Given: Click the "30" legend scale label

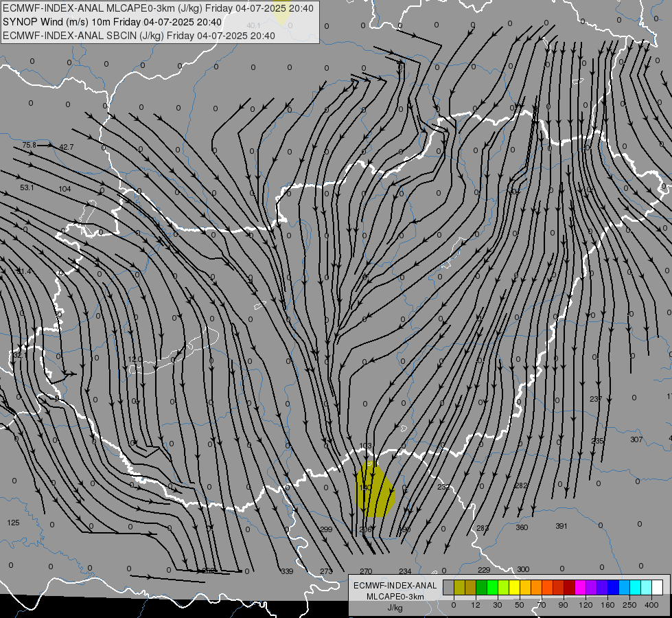Looking at the screenshot, I should tap(497, 605).
